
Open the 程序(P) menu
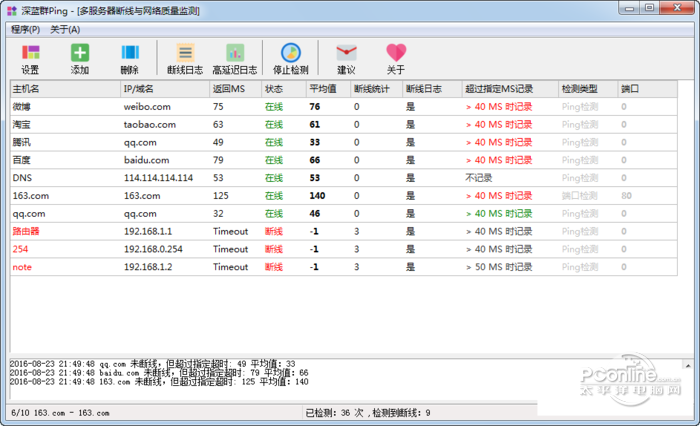tap(25, 29)
